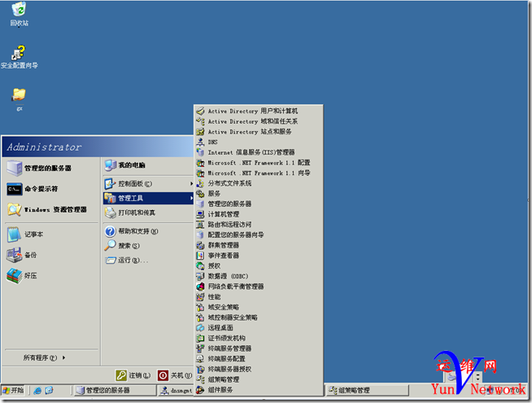
Task: Launch 命令提示符 from Start menu
Action: click(x=51, y=189)
